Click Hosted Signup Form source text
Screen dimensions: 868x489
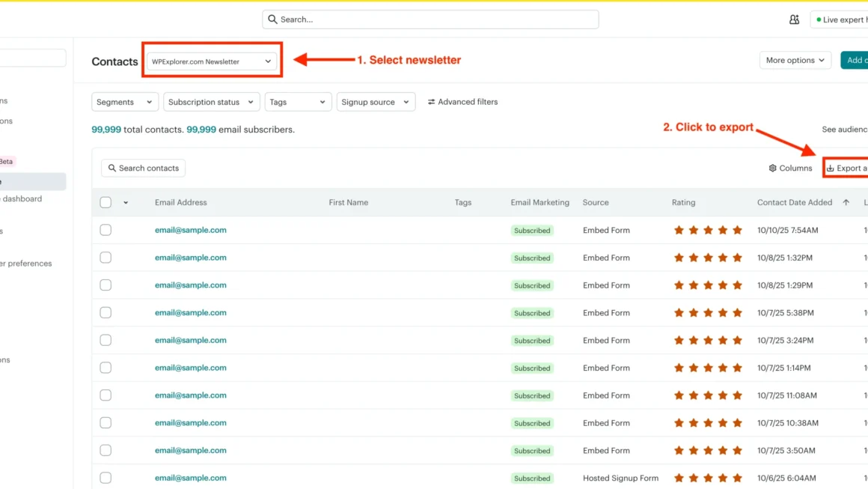point(620,478)
